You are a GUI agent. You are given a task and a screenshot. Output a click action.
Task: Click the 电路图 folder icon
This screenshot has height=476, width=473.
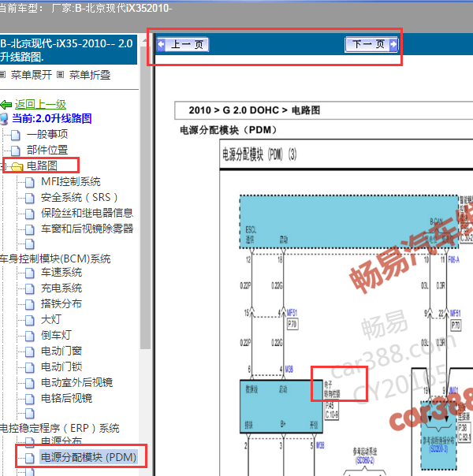pos(17,166)
